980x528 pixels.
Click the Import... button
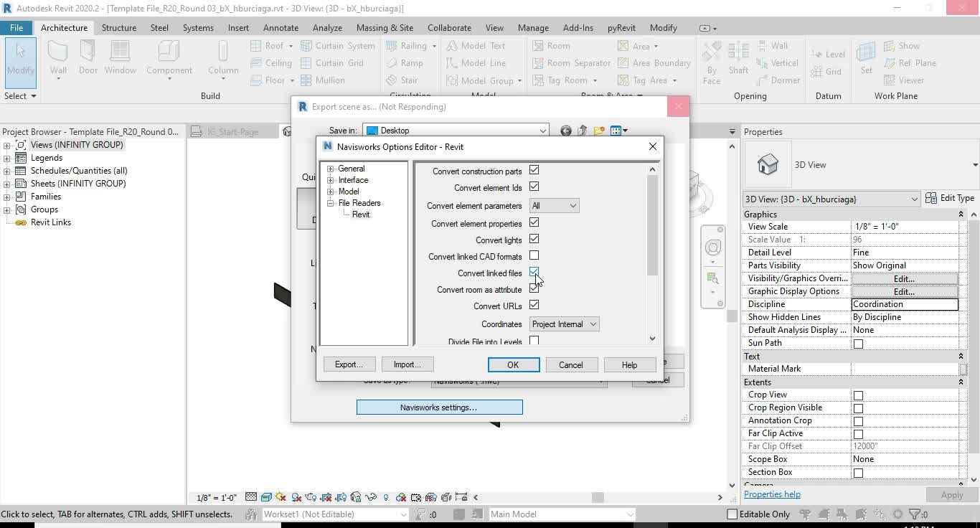click(x=407, y=364)
